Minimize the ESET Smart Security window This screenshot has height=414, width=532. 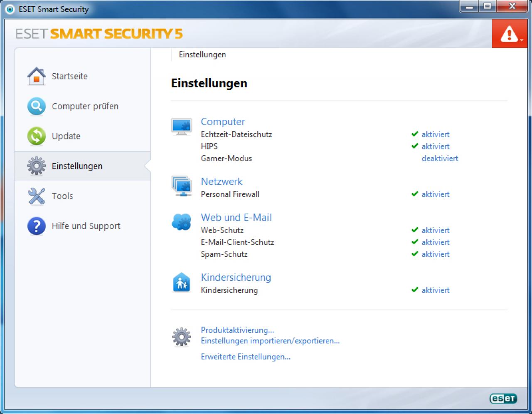(469, 6)
